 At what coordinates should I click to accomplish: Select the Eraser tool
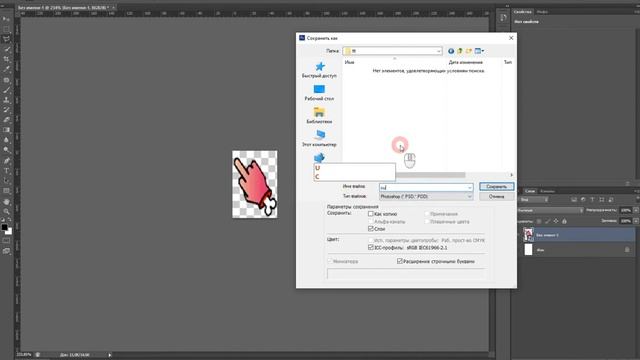pos(6,120)
